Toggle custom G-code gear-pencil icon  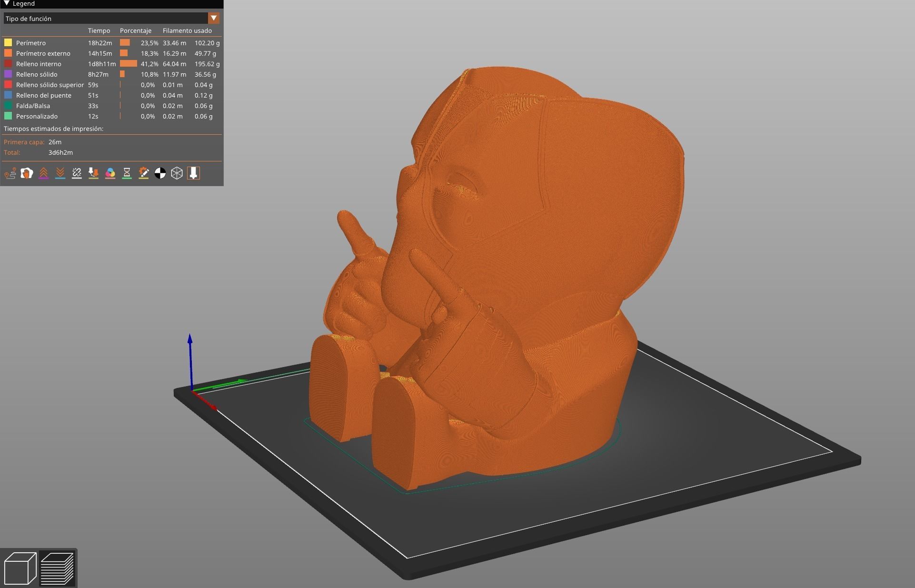tap(144, 173)
